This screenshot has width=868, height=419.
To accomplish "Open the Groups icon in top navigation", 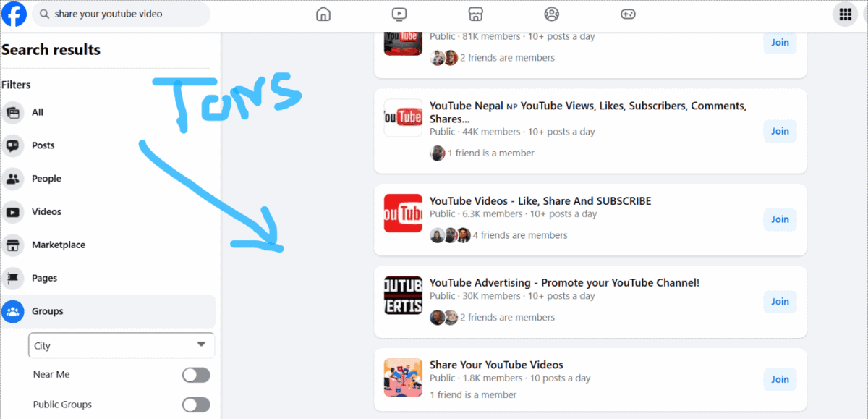I will coord(552,14).
